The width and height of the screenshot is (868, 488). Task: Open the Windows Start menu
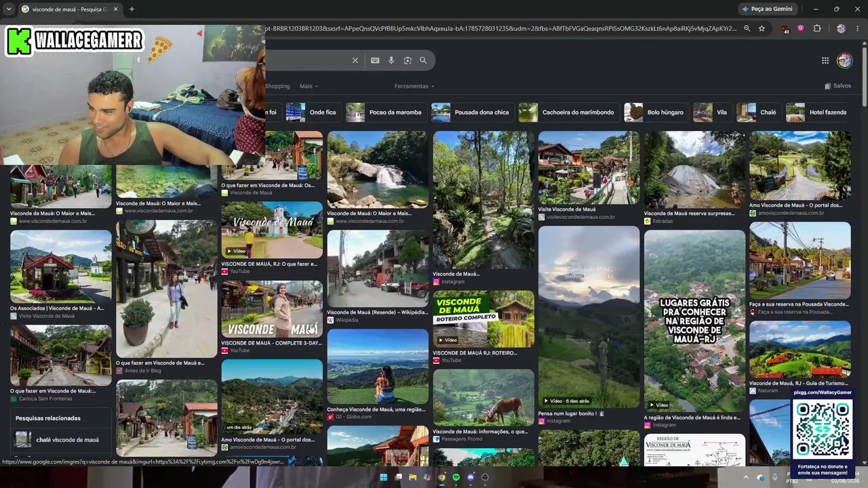(x=383, y=477)
